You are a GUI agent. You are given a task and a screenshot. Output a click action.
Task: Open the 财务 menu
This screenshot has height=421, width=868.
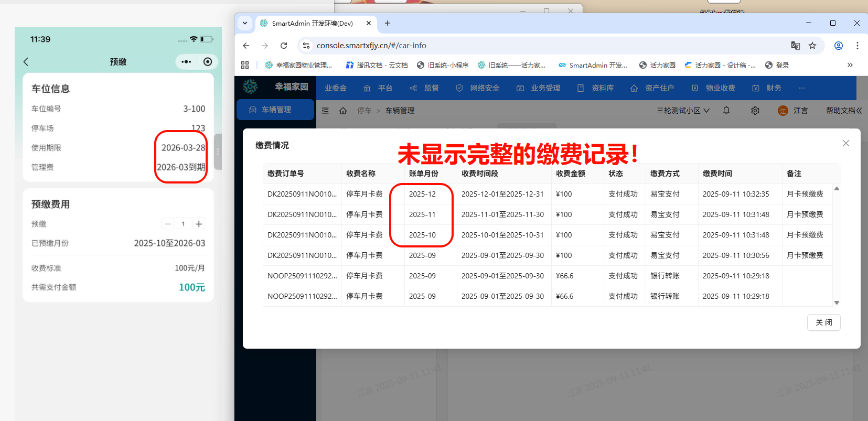coord(767,88)
